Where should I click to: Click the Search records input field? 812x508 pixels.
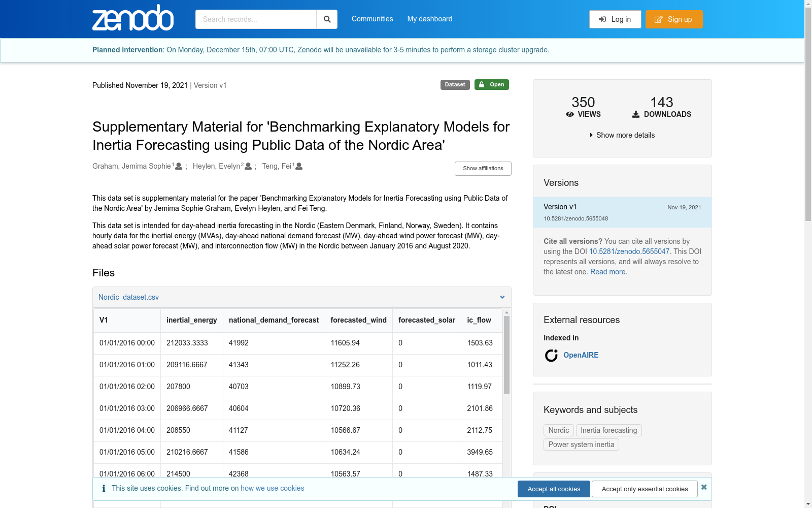pyautogui.click(x=256, y=19)
